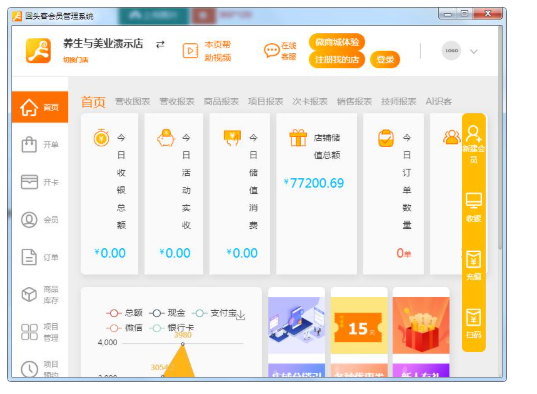Viewport: 537px width, 394px height.
Task: Click the round LOGO avatar
Action: 451,50
